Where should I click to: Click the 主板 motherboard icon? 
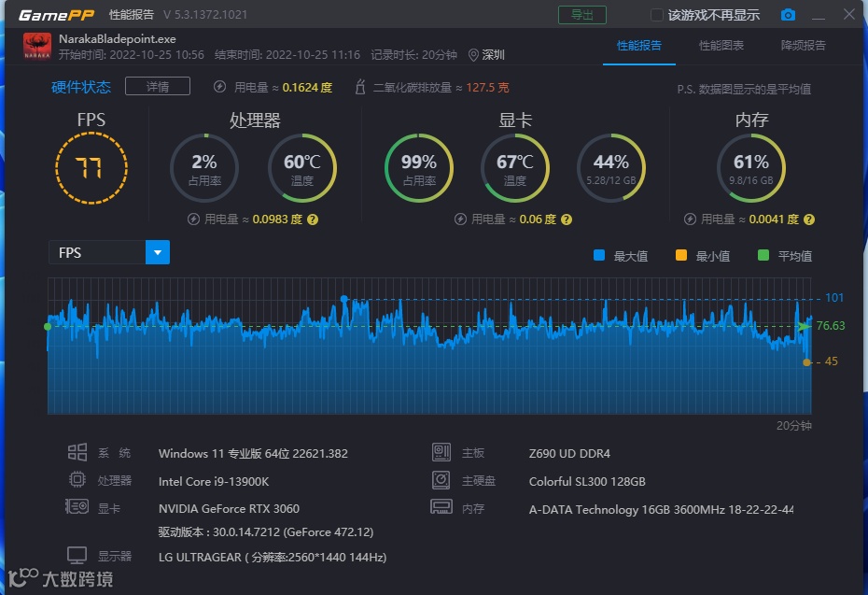pyautogui.click(x=441, y=452)
